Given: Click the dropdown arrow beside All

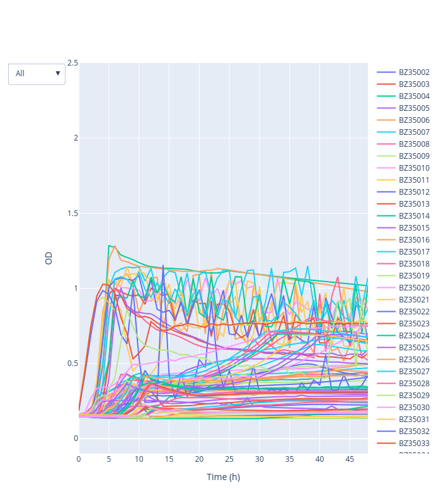Looking at the screenshot, I should pos(58,74).
